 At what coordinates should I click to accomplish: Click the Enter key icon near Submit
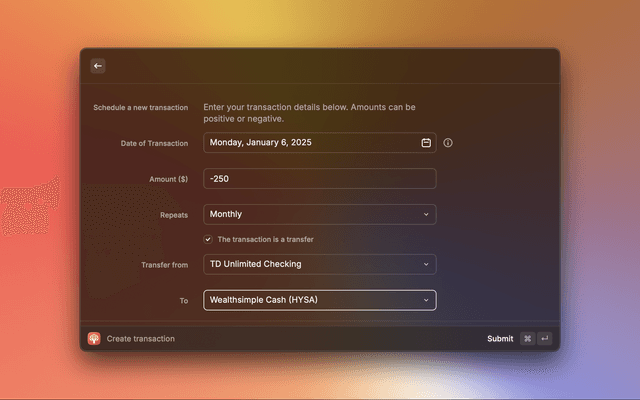(x=544, y=338)
